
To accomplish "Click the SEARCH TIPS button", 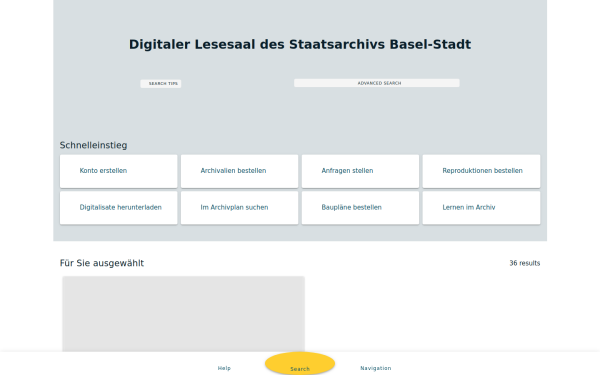I will click(161, 83).
